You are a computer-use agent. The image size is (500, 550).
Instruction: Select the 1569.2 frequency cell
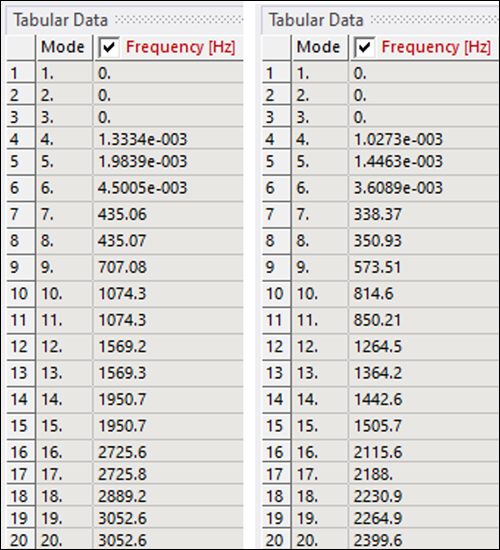[168, 347]
